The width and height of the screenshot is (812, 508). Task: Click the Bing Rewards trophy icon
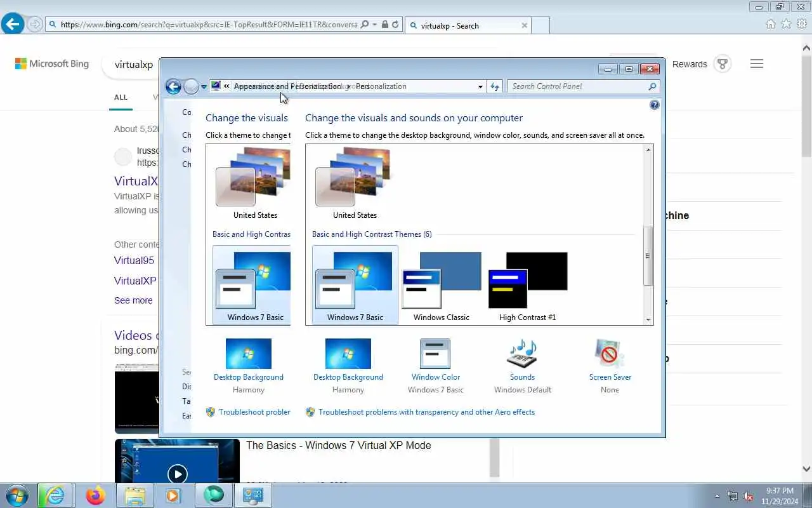tap(722, 64)
